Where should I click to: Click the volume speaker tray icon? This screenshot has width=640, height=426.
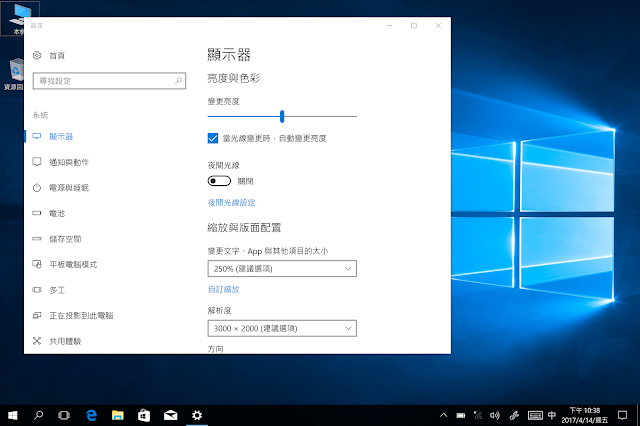pos(495,415)
